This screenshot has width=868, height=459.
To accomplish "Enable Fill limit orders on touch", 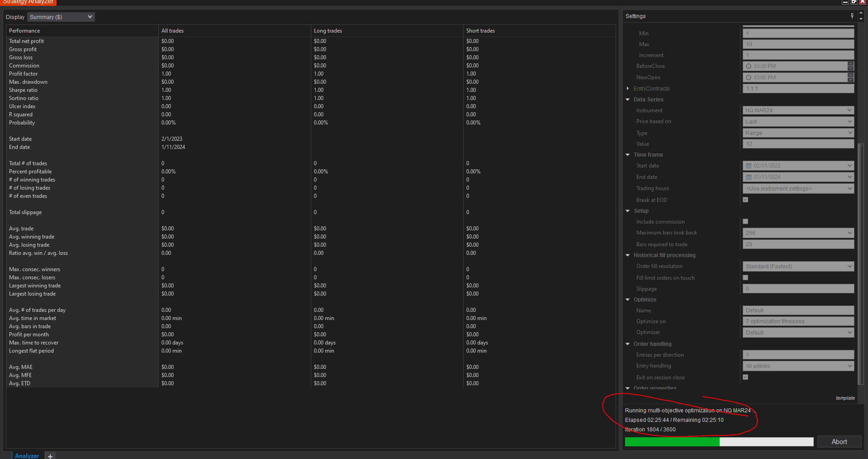I will [745, 277].
